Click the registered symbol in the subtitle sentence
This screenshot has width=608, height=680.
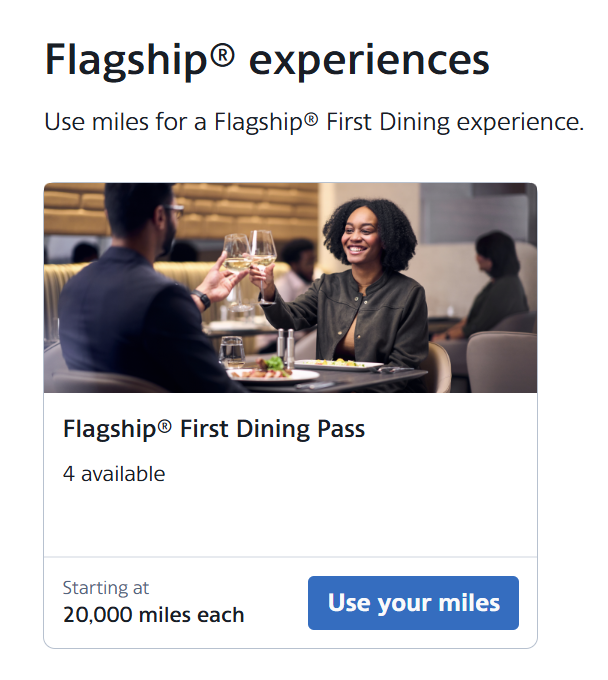311,119
